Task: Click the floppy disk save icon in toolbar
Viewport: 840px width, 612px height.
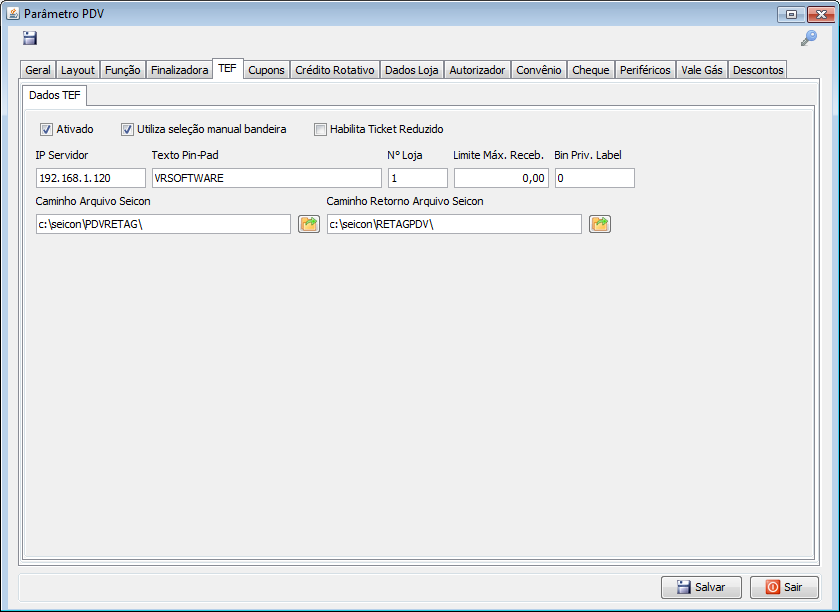Action: (x=30, y=38)
